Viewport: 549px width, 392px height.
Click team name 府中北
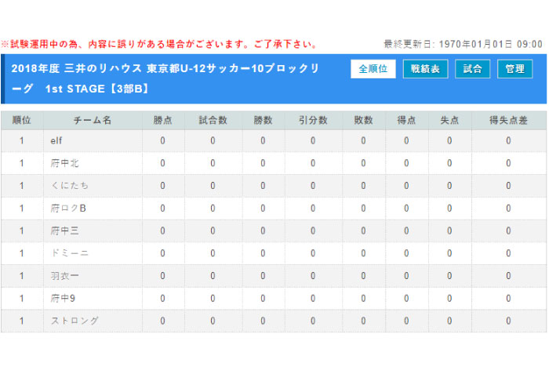click(x=64, y=164)
